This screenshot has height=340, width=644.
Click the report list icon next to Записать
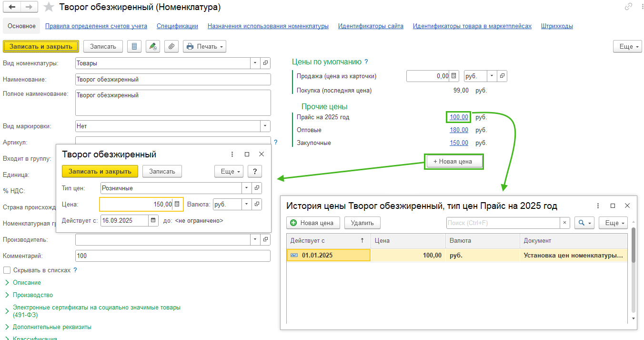[x=134, y=46]
